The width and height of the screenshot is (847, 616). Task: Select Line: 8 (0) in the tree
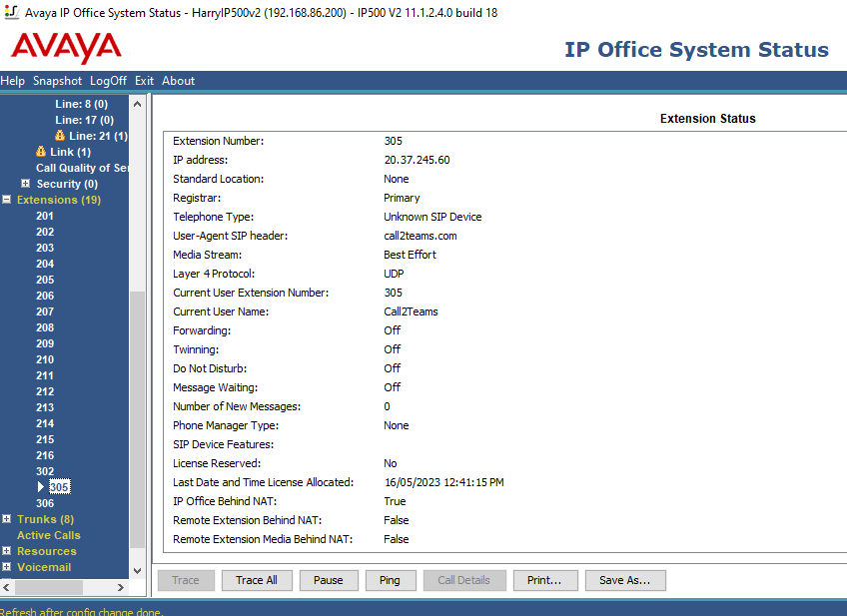tap(82, 104)
